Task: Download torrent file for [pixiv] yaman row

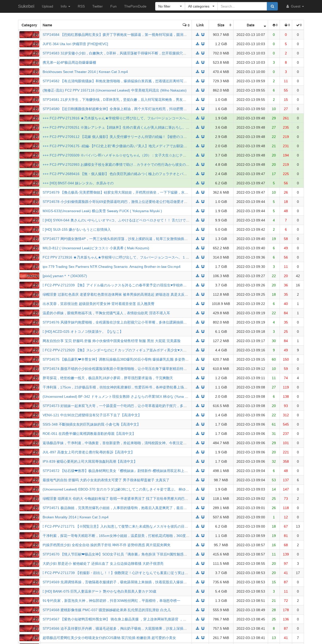Action: click(197, 276)
